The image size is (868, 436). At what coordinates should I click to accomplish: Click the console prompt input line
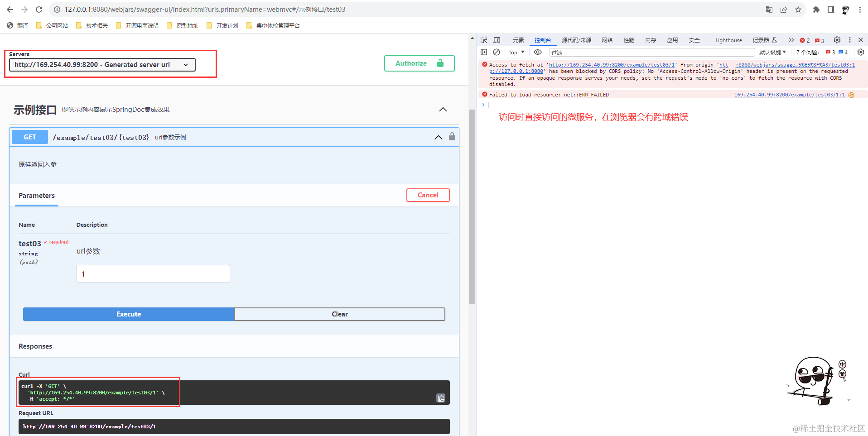click(x=675, y=105)
